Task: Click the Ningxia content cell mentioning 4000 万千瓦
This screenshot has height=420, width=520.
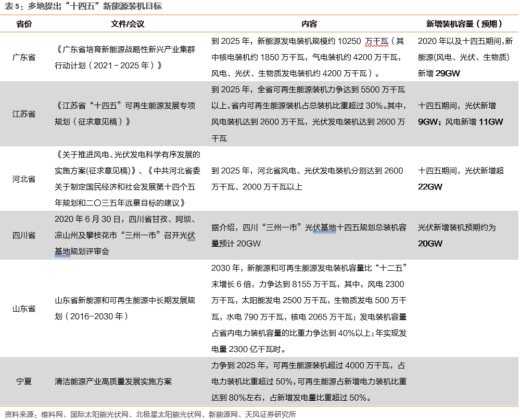Action: click(309, 381)
